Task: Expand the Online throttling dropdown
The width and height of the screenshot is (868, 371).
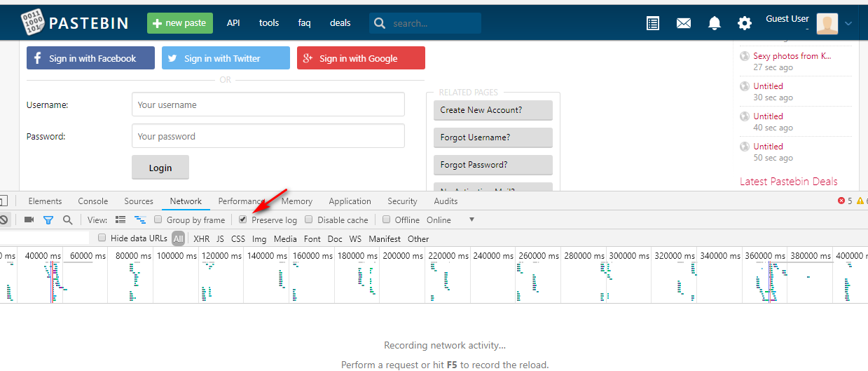Action: point(471,220)
